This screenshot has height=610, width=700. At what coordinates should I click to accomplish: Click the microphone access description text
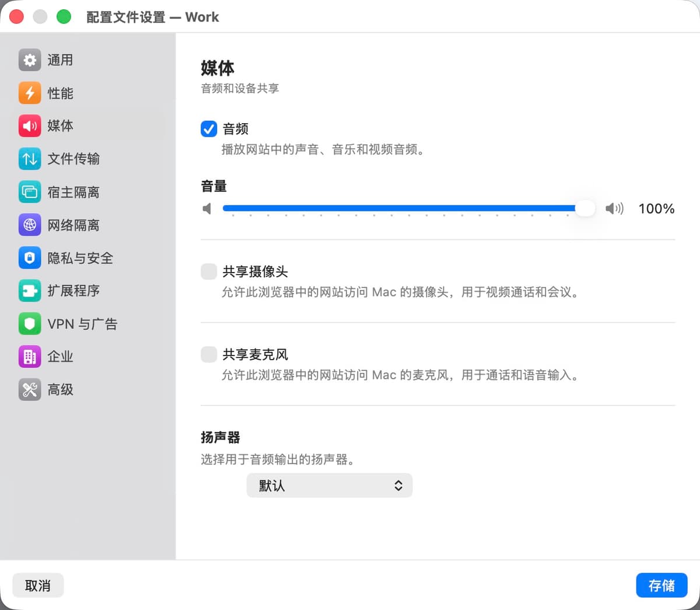pos(400,375)
